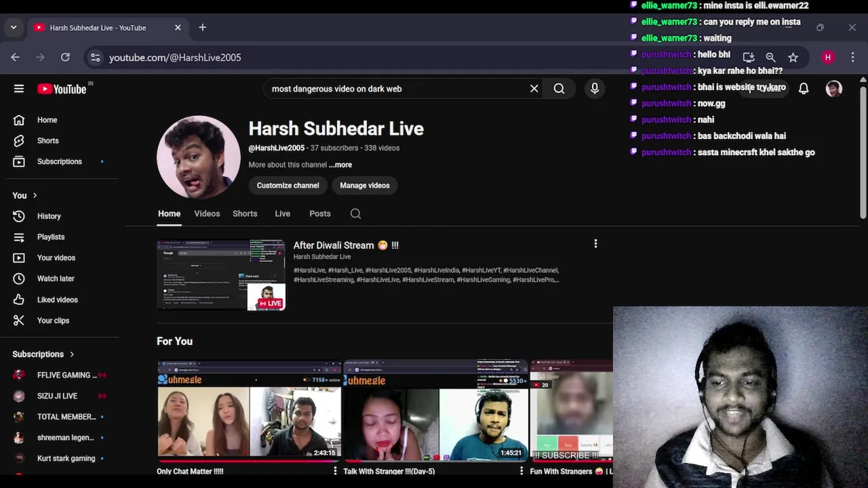Close the Harsh Subhedar Live tab
The image size is (868, 488).
tap(178, 28)
